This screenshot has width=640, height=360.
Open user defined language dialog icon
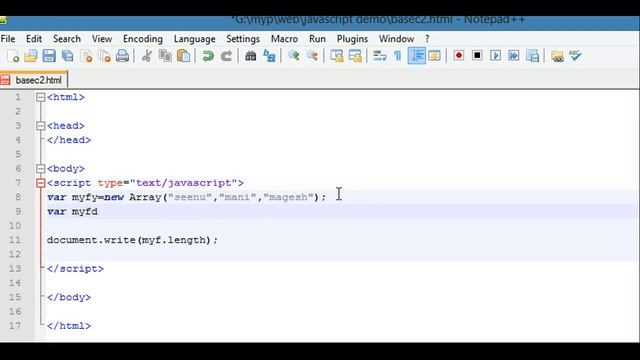435,56
